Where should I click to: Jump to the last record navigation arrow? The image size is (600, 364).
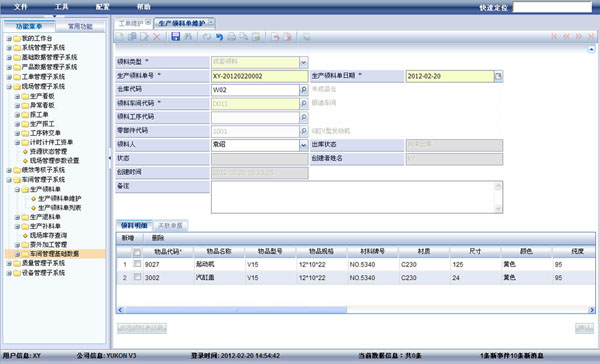tap(590, 36)
